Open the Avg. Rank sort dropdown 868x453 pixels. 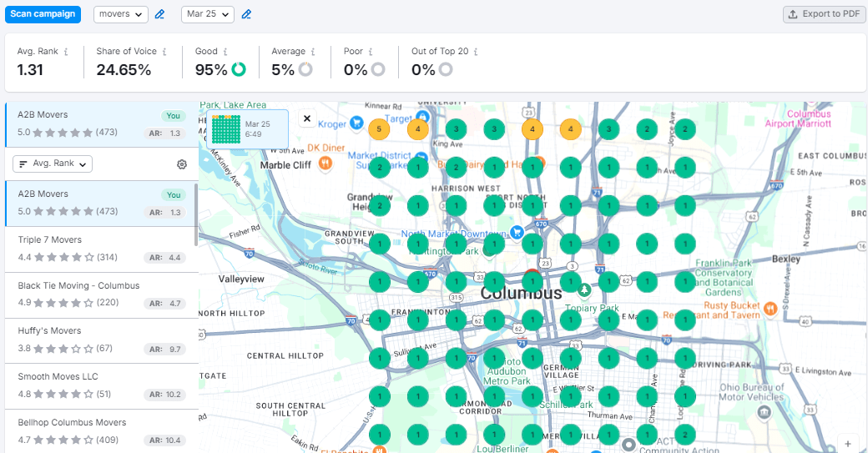pyautogui.click(x=53, y=164)
